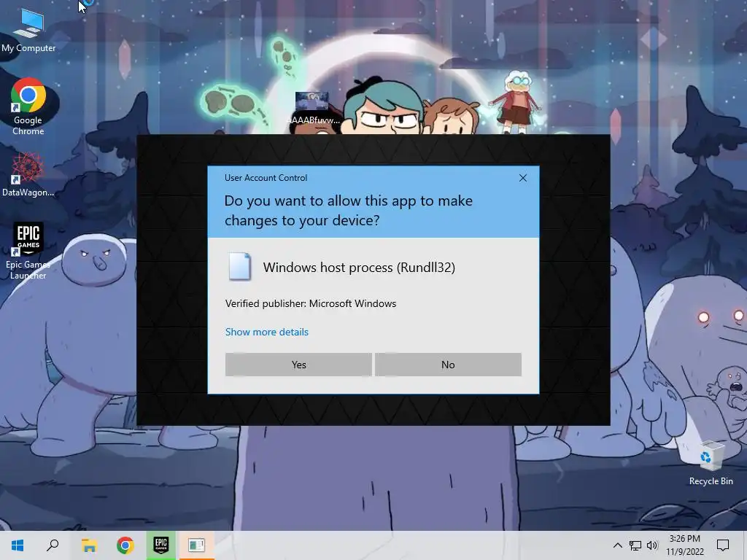The height and width of the screenshot is (560, 747).
Task: Open the DataWagon desktop shortcut
Action: click(28, 175)
